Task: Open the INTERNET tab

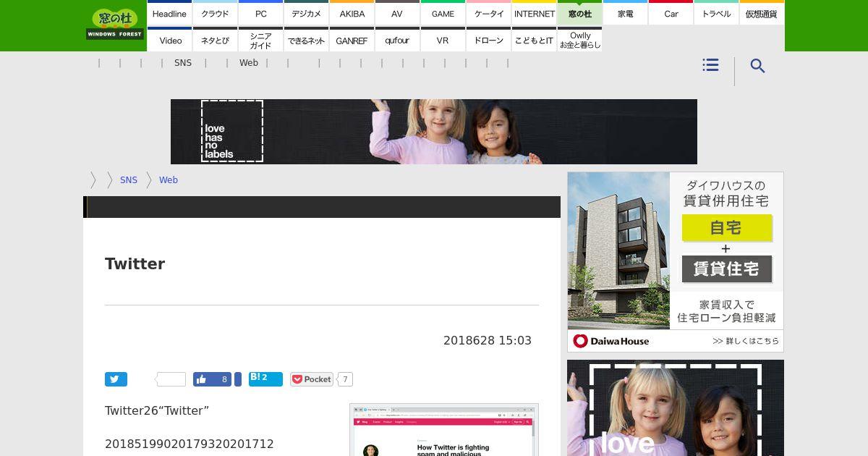Action: point(535,13)
